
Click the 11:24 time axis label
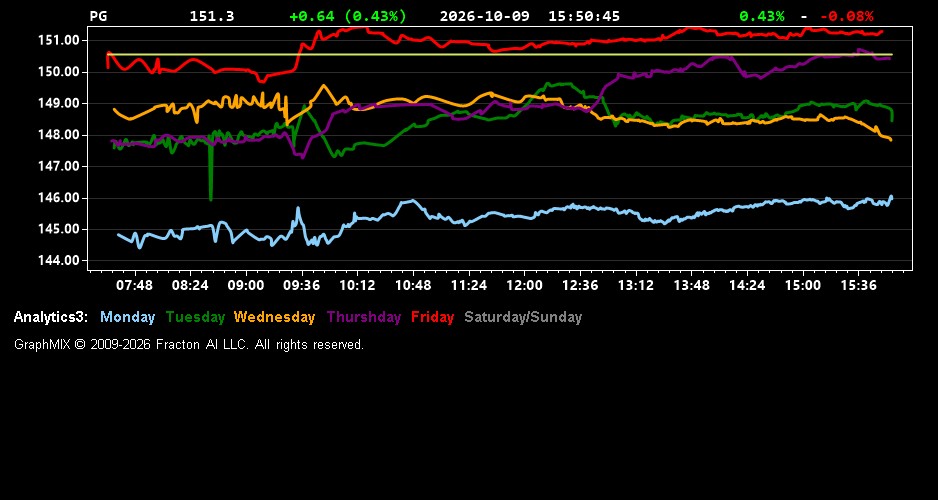pyautogui.click(x=468, y=285)
